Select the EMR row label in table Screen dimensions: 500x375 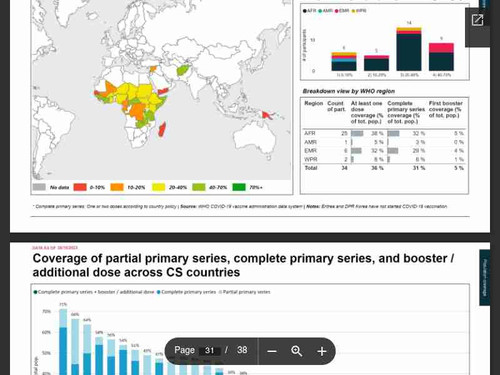tap(310, 151)
